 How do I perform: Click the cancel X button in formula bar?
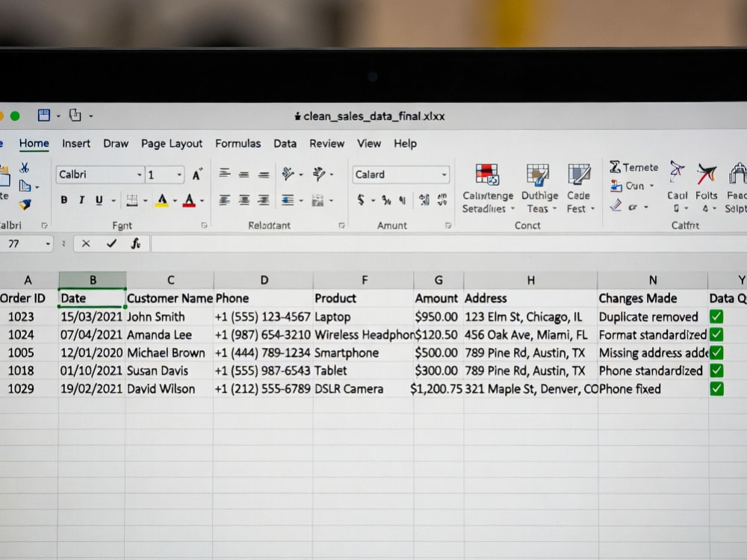point(86,244)
